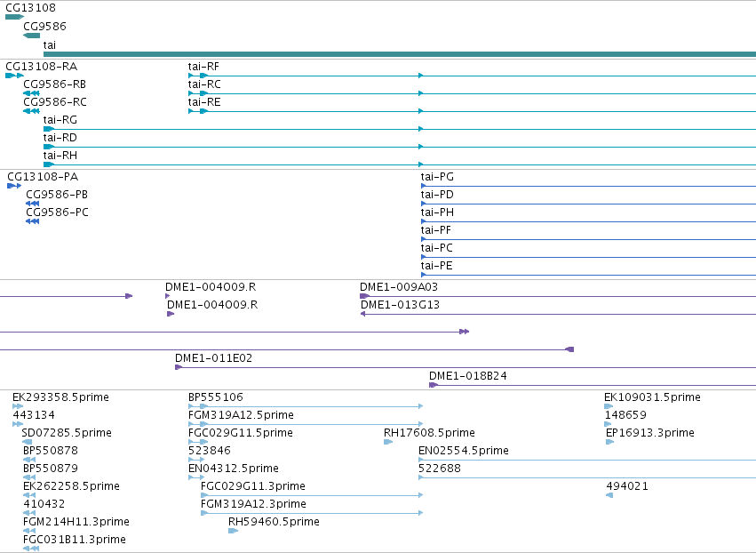The image size is (756, 553).
Task: Click arrow glyph under RH59460.5prime
Action: pyautogui.click(x=234, y=531)
